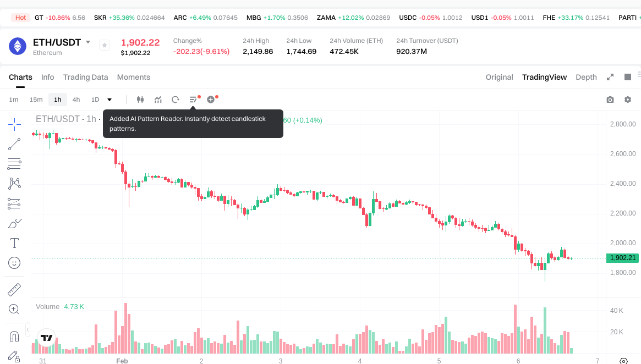641x364 pixels.
Task: Open the Depth chart view
Action: pyautogui.click(x=586, y=77)
